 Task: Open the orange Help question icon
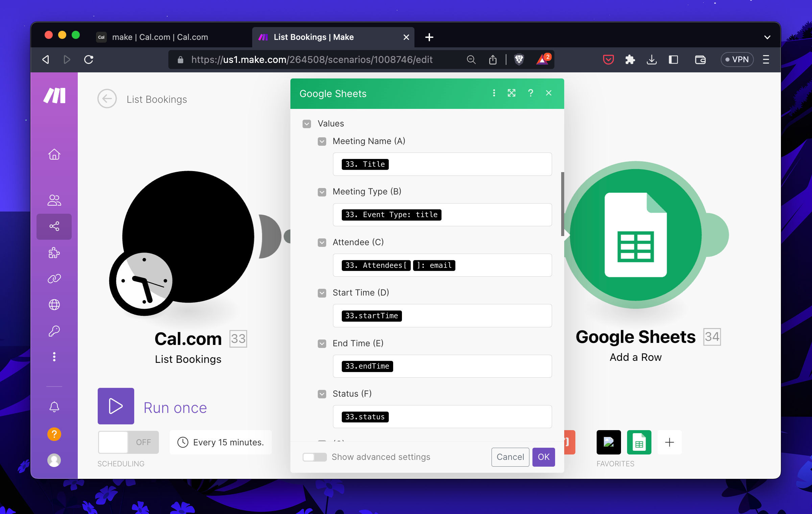(x=54, y=434)
